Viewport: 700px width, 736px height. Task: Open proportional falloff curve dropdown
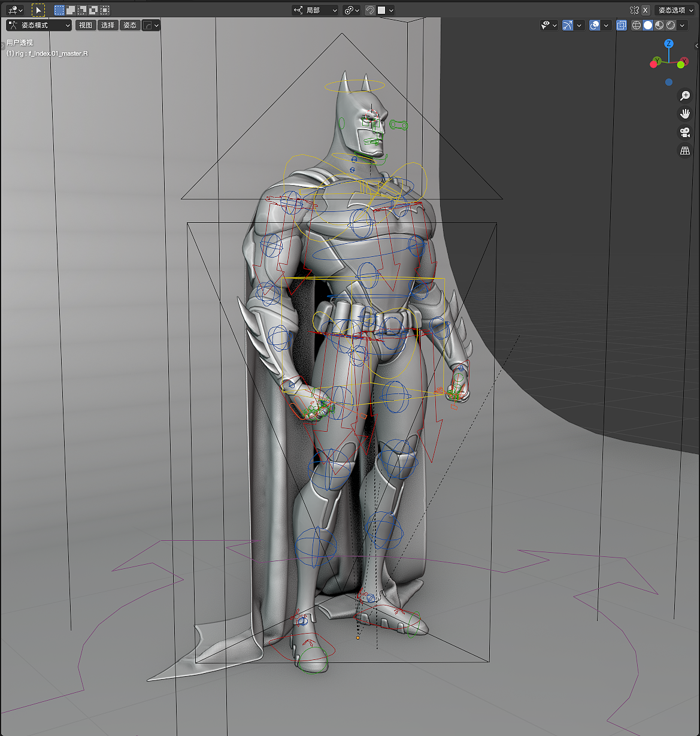pos(151,25)
